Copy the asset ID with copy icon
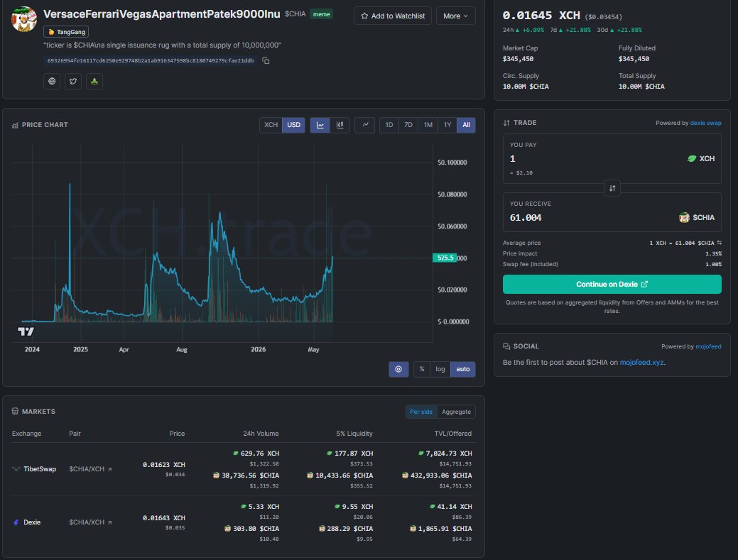 (266, 60)
